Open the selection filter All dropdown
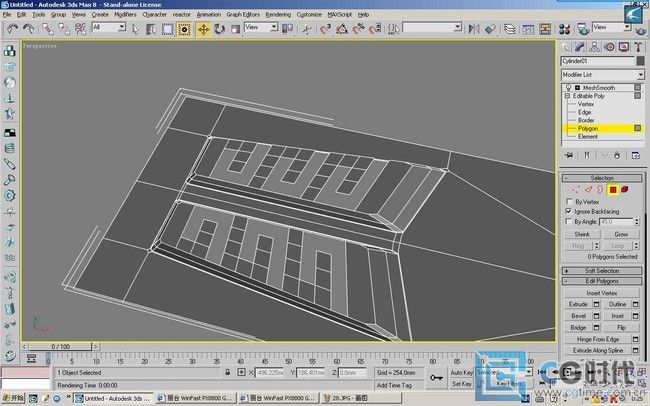The height and width of the screenshot is (406, 650). 122,27
